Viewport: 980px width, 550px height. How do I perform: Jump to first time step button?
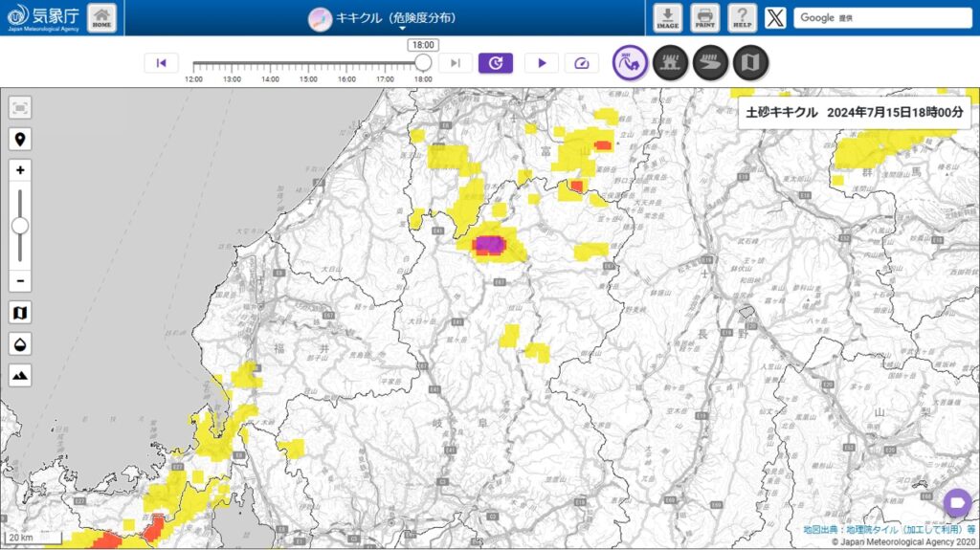[161, 63]
